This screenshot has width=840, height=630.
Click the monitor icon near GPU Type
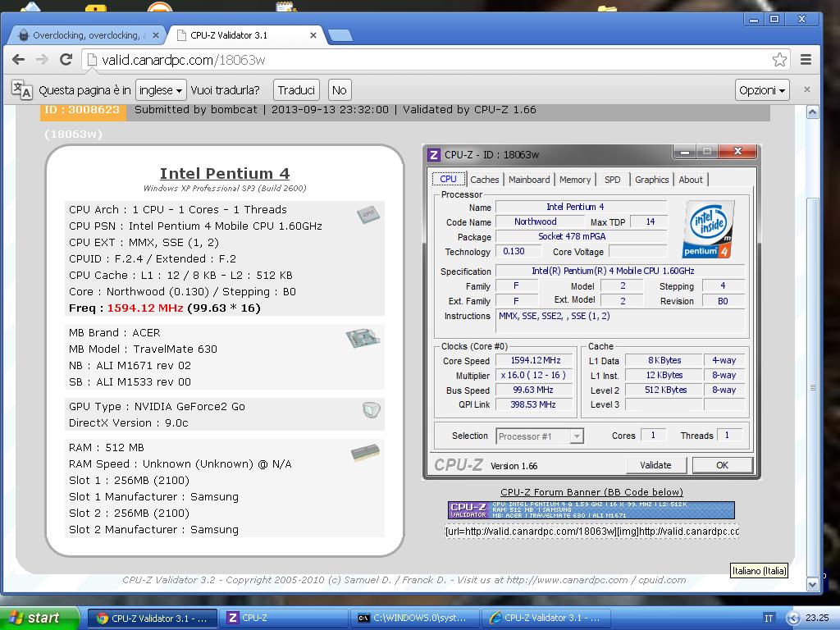coord(371,410)
